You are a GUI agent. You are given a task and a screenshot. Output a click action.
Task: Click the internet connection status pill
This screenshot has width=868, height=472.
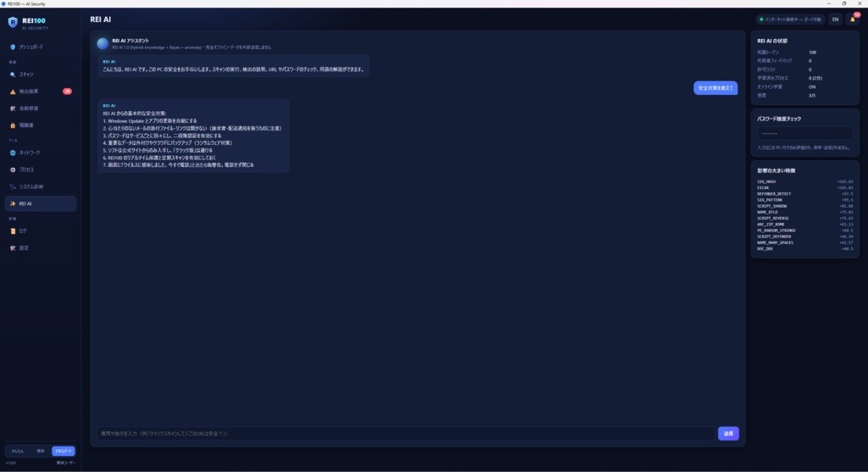[791, 19]
